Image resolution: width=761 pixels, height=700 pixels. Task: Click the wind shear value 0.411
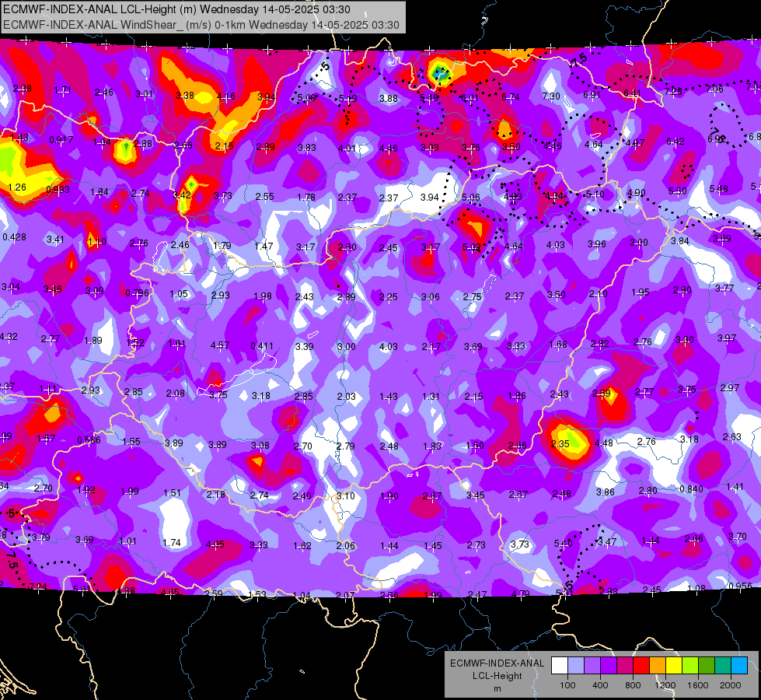click(x=262, y=346)
